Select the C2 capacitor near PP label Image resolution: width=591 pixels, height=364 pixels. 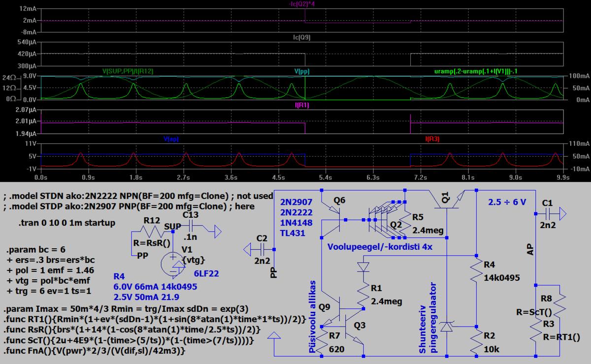pos(262,250)
